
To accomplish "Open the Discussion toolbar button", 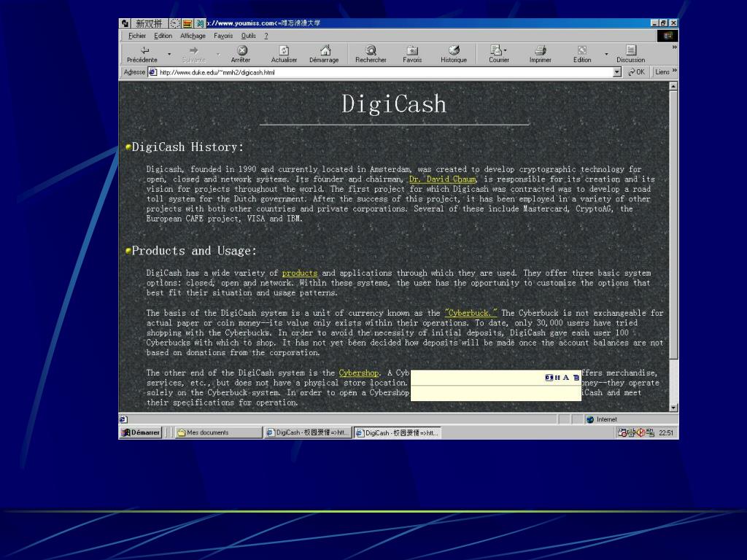I will point(630,54).
